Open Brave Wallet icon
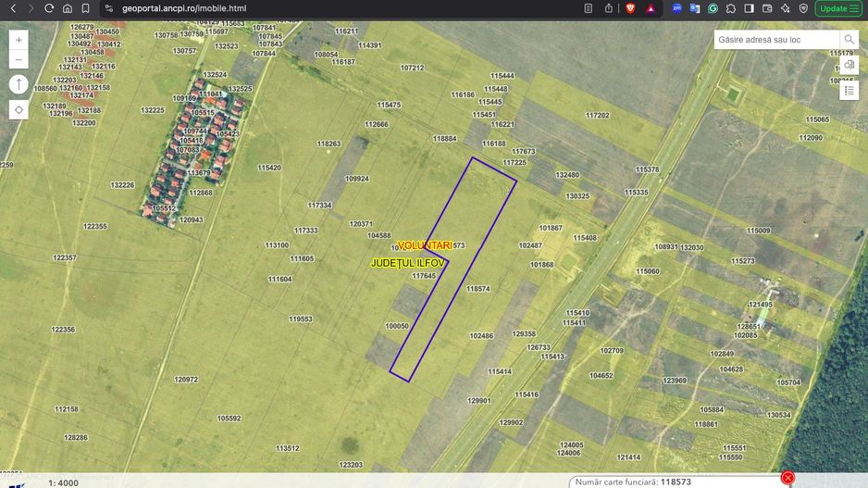 click(767, 8)
